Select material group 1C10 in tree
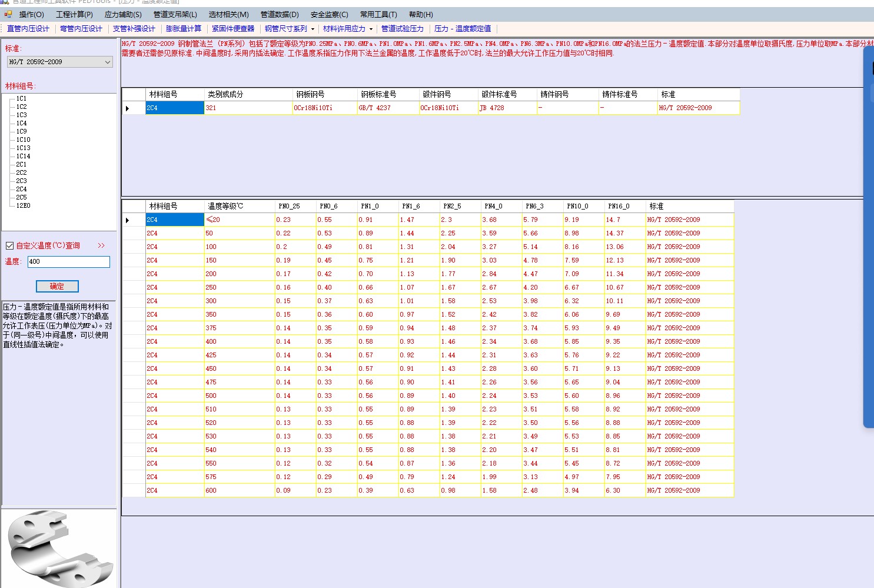 [23, 139]
